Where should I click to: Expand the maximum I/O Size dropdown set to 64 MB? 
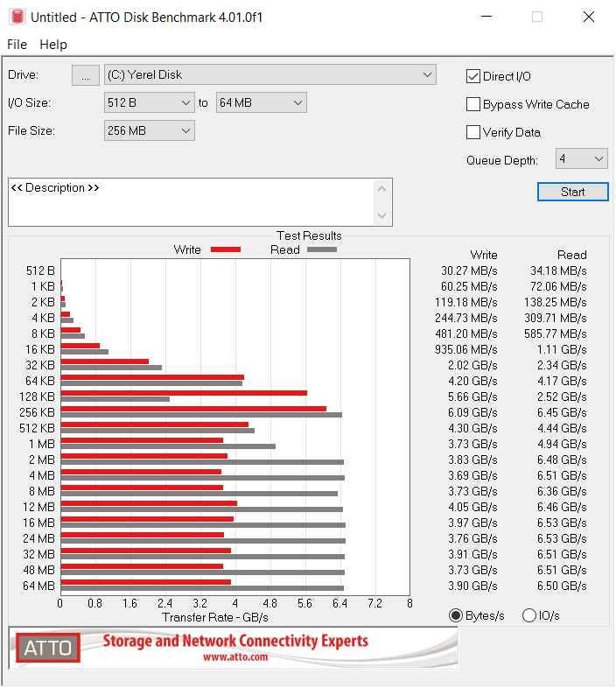point(261,102)
